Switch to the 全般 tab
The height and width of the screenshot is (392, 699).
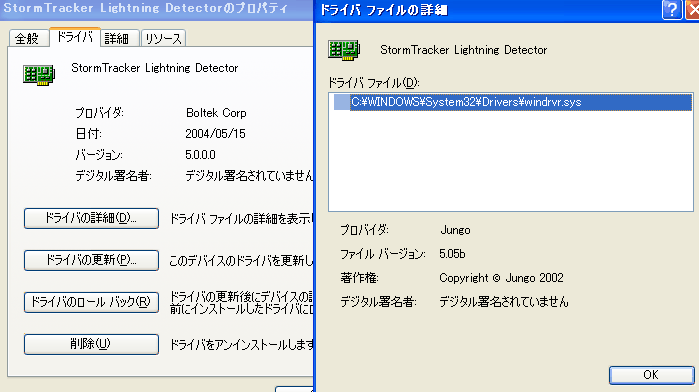pos(28,38)
